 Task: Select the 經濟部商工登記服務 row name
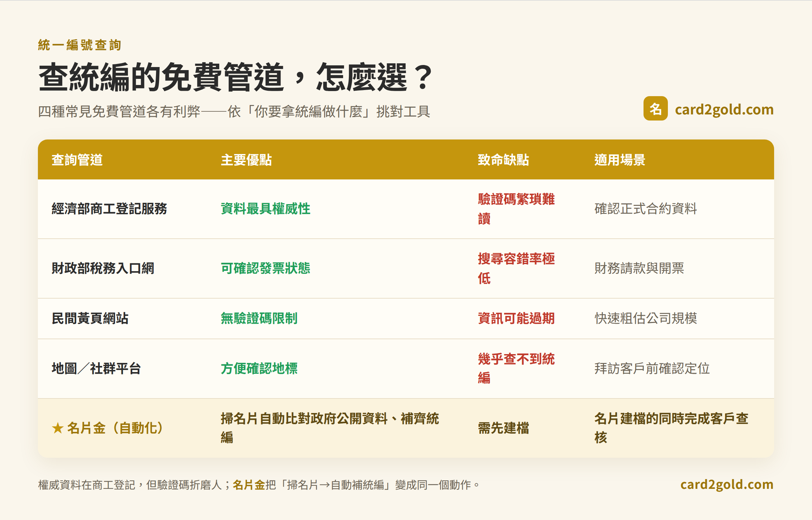pos(109,209)
